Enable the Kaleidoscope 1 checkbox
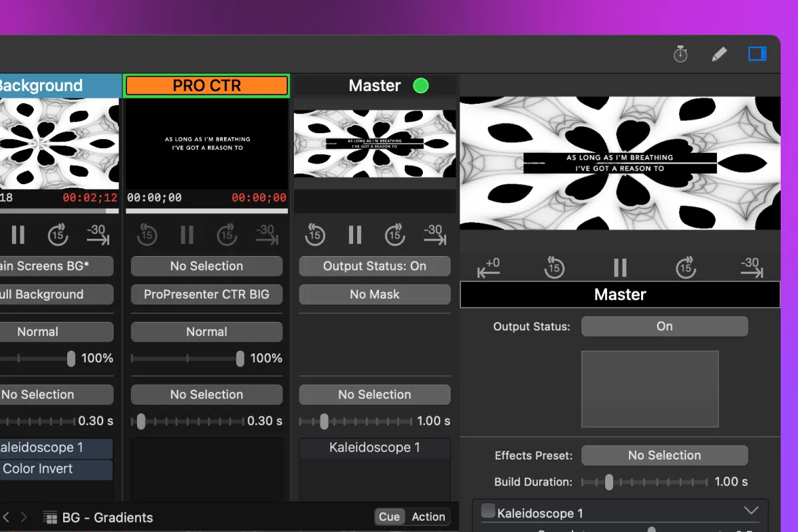 (488, 511)
